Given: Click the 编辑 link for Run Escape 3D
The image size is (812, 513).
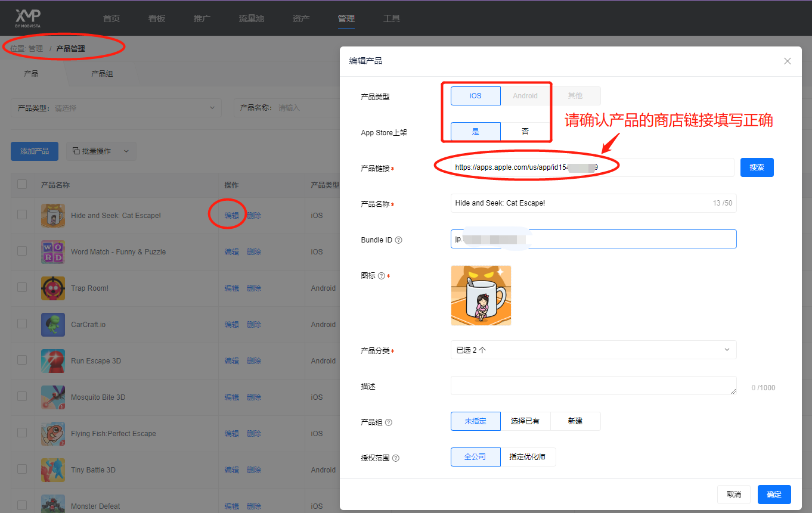Looking at the screenshot, I should (x=231, y=360).
